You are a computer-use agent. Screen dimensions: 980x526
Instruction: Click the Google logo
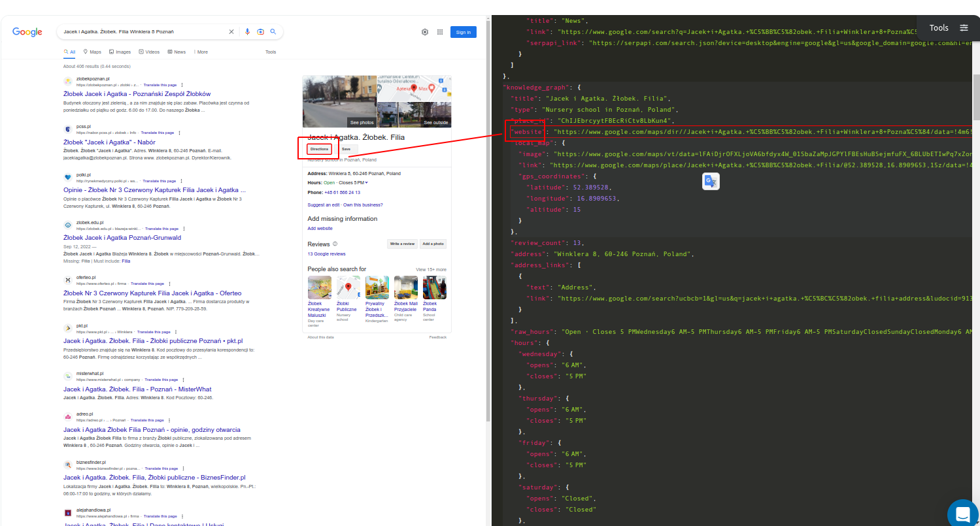pyautogui.click(x=26, y=31)
